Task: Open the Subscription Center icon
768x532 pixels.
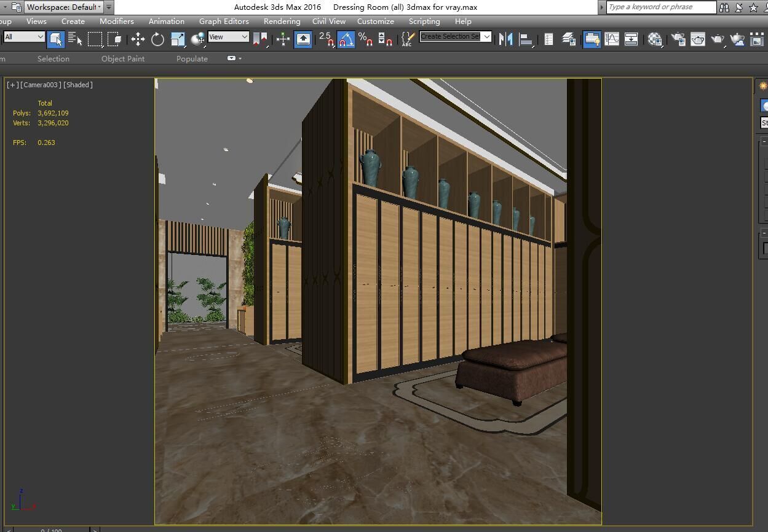Action: tap(739, 7)
